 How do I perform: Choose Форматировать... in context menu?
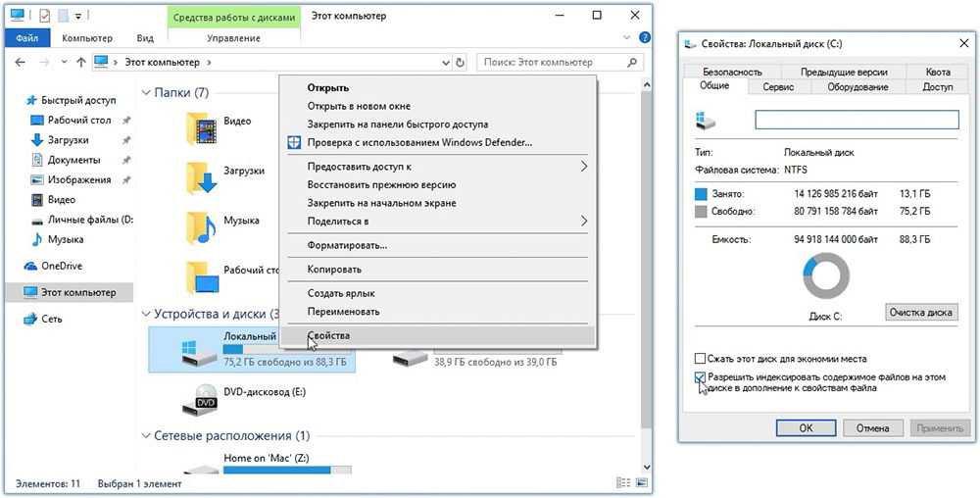pyautogui.click(x=437, y=245)
